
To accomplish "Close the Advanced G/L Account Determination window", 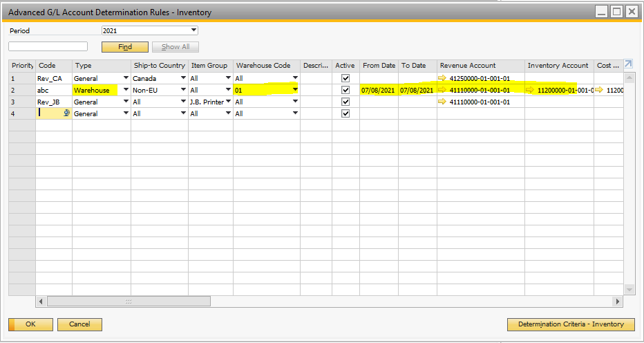I will click(632, 12).
